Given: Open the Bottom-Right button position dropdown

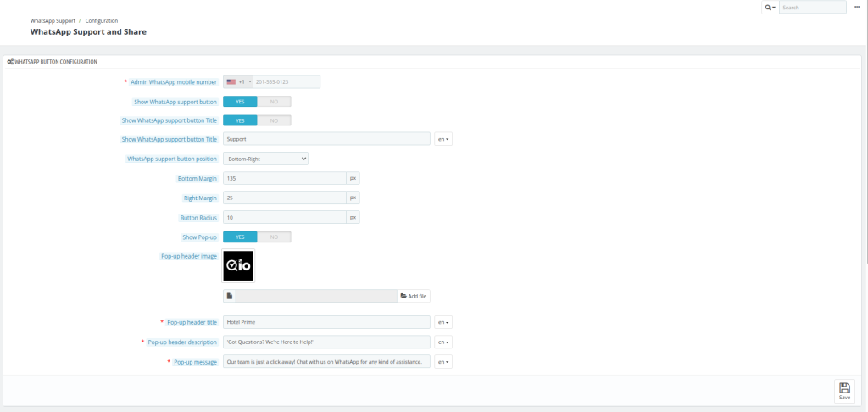Looking at the screenshot, I should click(x=265, y=159).
